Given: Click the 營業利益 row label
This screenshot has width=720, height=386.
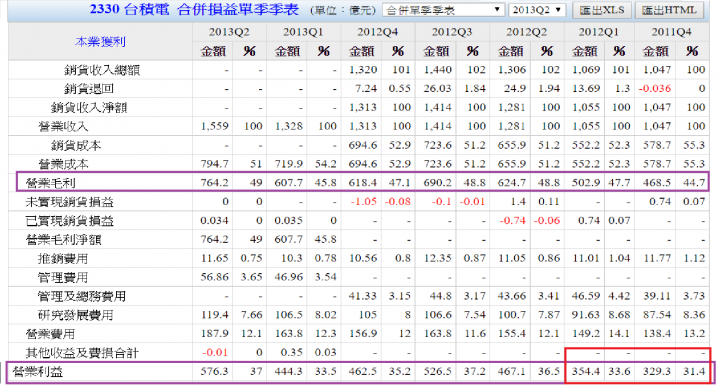Looking at the screenshot, I should (x=38, y=372).
